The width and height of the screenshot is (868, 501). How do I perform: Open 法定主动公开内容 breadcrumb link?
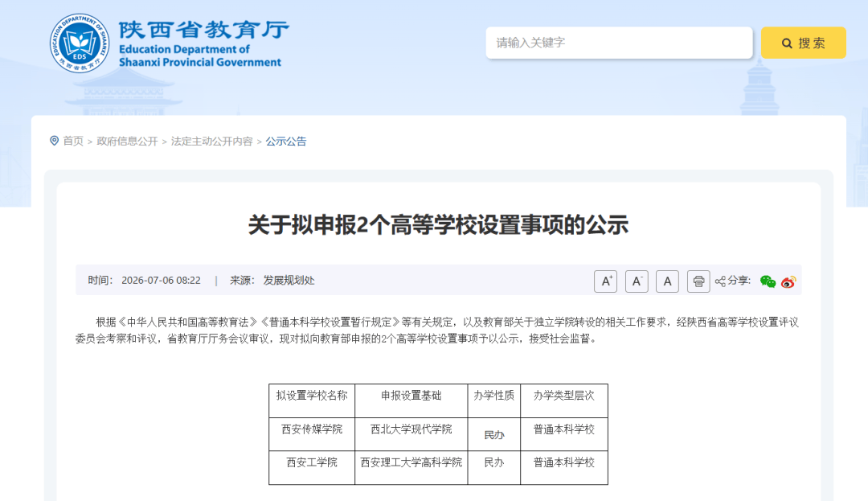click(x=212, y=142)
